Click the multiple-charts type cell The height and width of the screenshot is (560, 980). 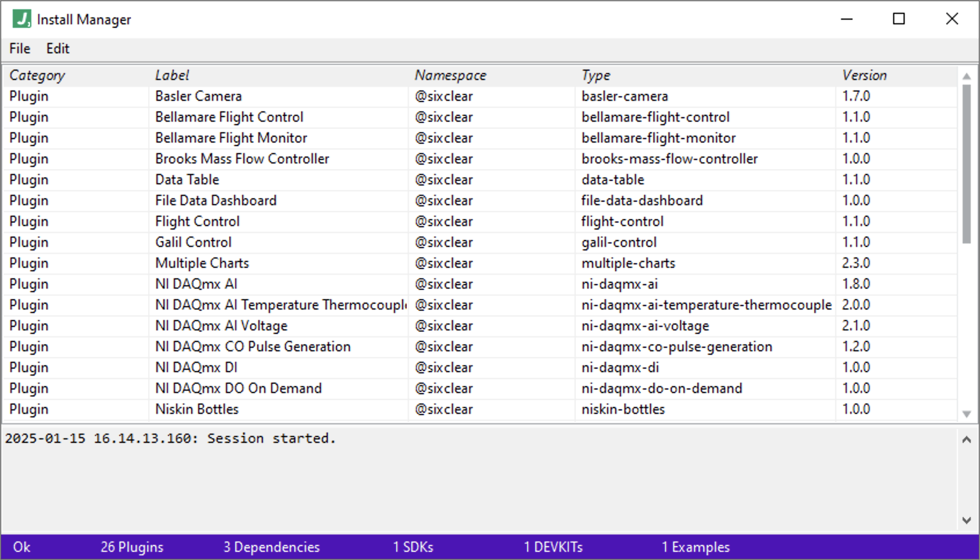click(x=628, y=263)
